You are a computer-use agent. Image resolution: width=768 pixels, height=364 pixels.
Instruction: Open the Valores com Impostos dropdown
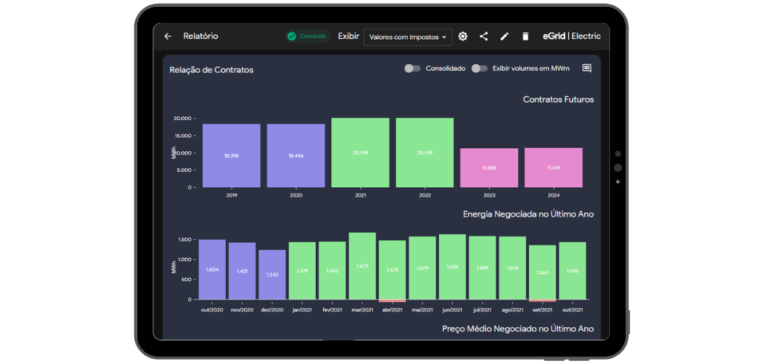point(408,37)
